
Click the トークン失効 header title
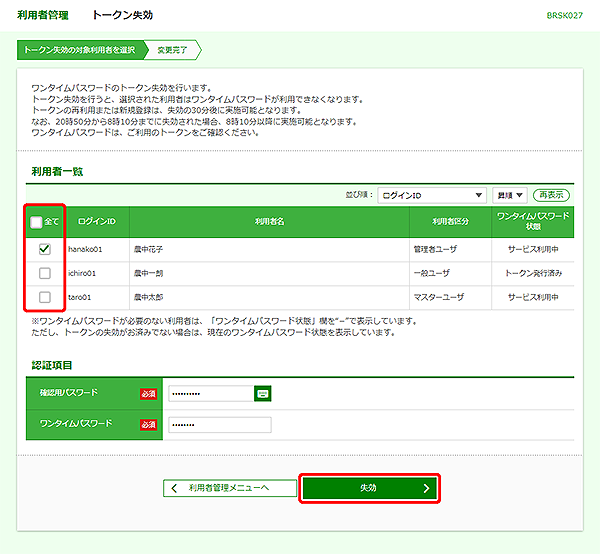pyautogui.click(x=122, y=15)
